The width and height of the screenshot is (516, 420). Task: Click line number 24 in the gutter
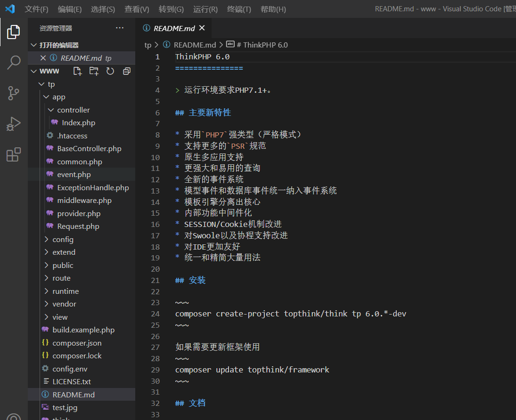coord(156,314)
